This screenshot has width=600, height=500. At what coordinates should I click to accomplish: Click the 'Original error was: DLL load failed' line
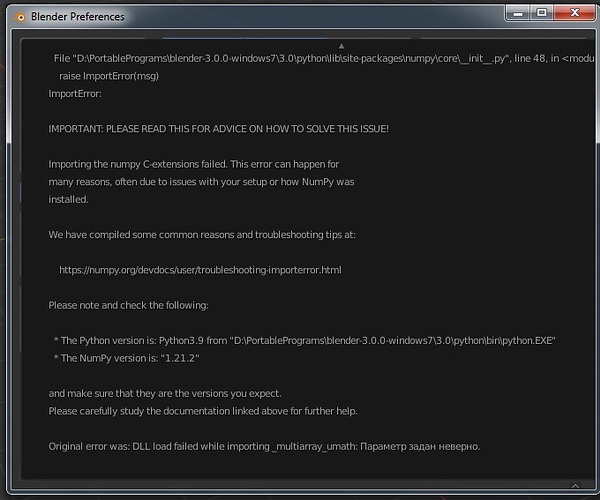[x=264, y=446]
